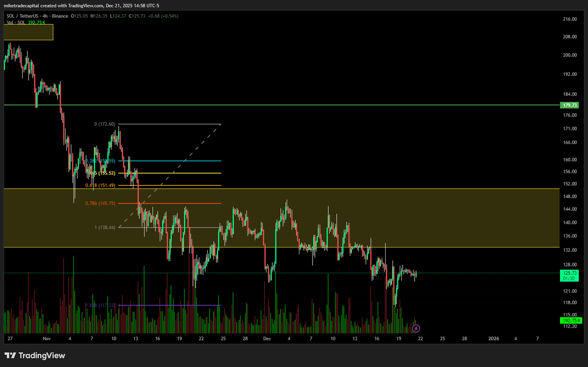Screen dimensions: 588x367
Task: Click the purple lightning bolt icon near volume bars
Action: click(x=416, y=328)
